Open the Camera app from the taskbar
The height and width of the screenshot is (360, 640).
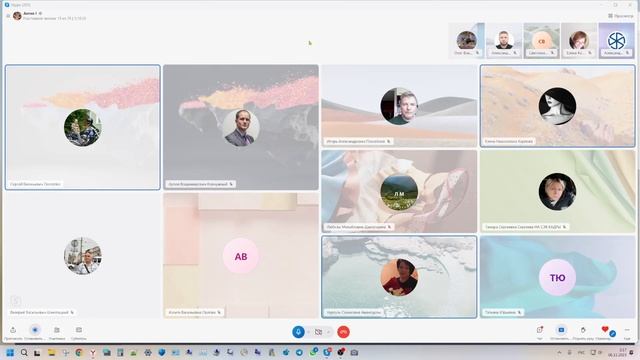coord(354,353)
